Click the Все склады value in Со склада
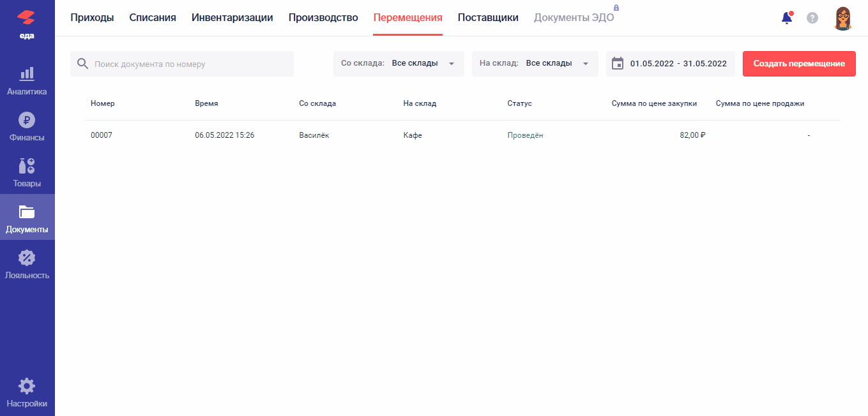The width and height of the screenshot is (868, 416). pos(415,64)
